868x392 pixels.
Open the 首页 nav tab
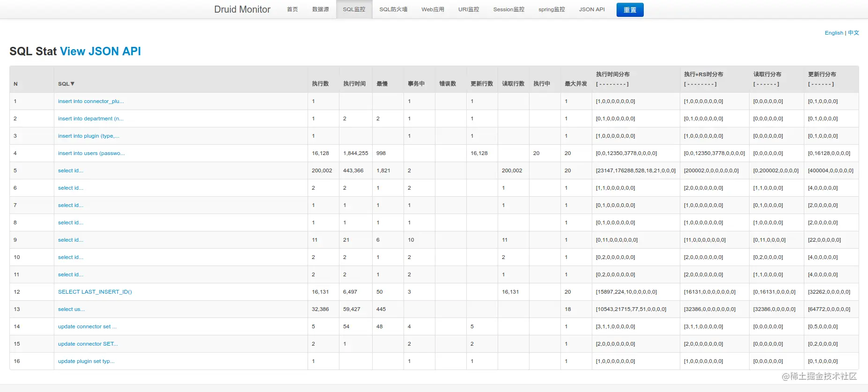click(292, 9)
